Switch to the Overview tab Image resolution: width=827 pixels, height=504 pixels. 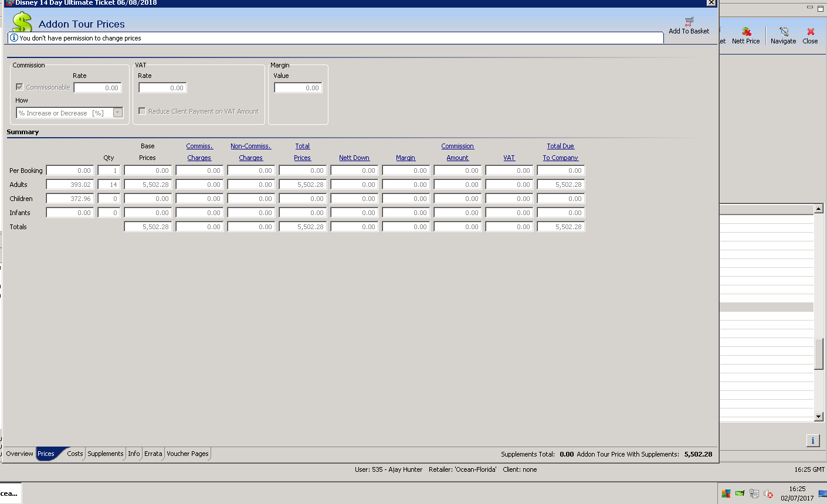click(19, 454)
